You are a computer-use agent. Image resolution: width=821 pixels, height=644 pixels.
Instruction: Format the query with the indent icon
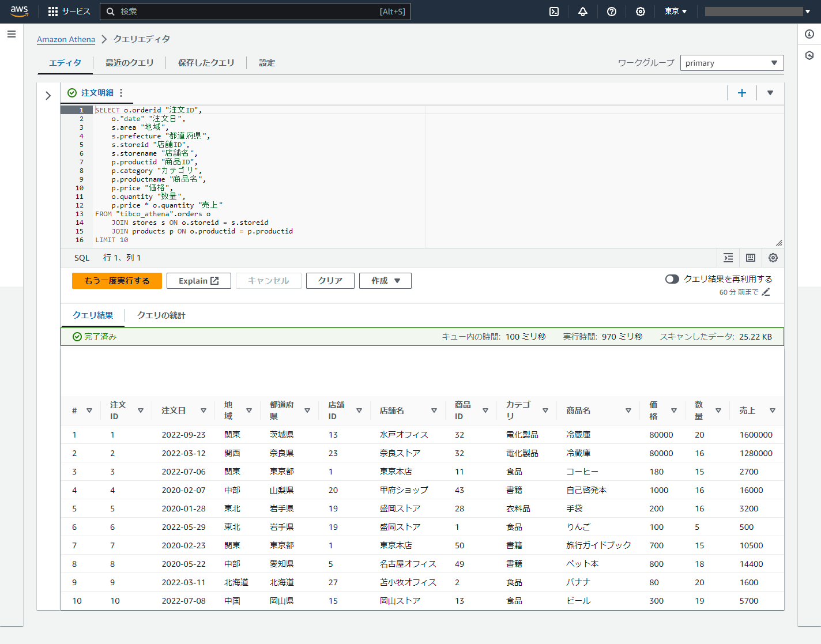(728, 258)
